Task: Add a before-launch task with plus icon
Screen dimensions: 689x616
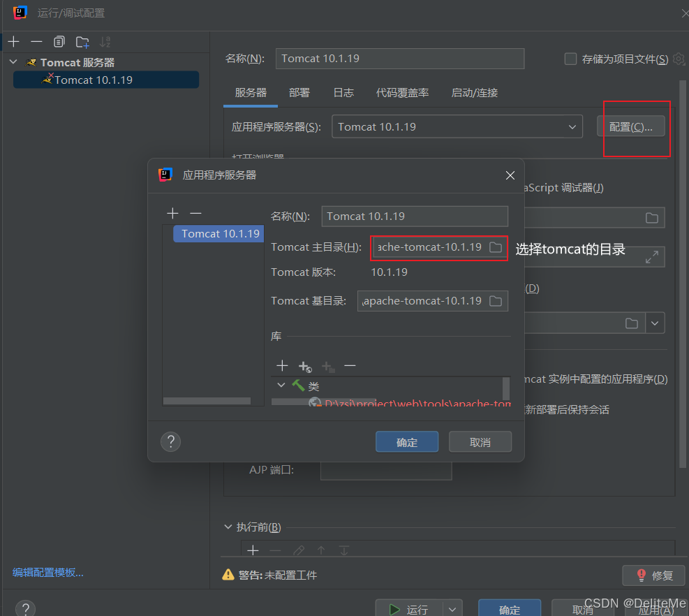Action: pos(253,550)
